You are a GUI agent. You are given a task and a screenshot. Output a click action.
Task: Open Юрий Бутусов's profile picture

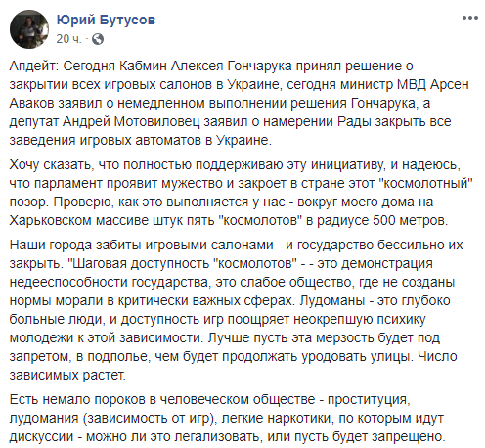click(29, 29)
